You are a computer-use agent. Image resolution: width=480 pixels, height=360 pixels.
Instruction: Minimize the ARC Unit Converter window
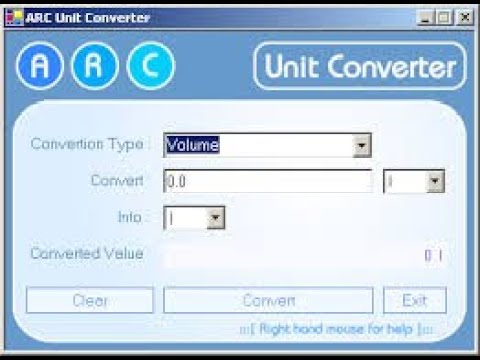425,18
